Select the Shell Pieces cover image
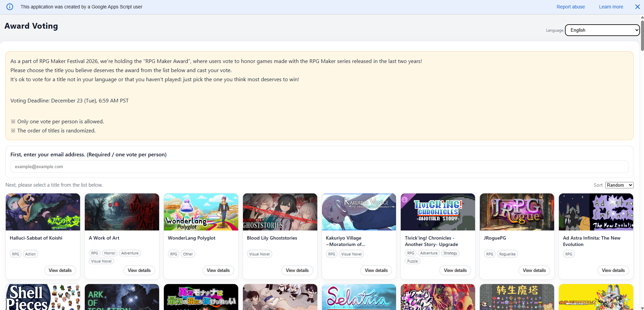Screen dimensions: 644x310 (x=43, y=297)
